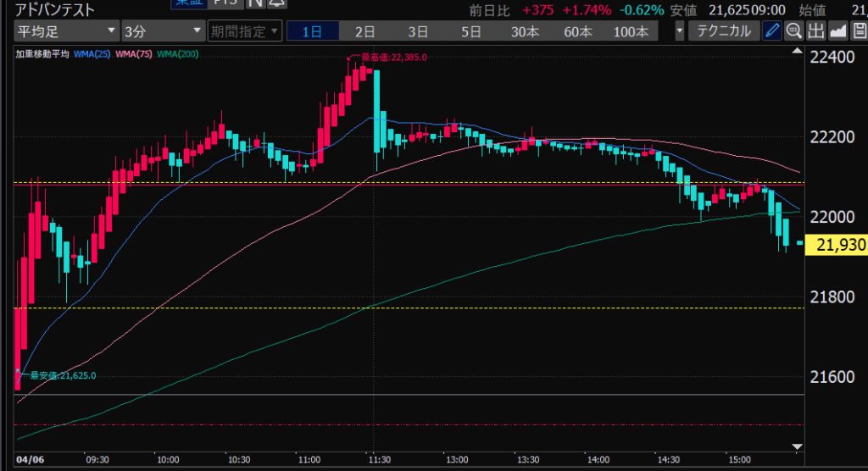The width and height of the screenshot is (868, 471).
Task: Toggle the pencil drawing tool
Action: pyautogui.click(x=772, y=32)
